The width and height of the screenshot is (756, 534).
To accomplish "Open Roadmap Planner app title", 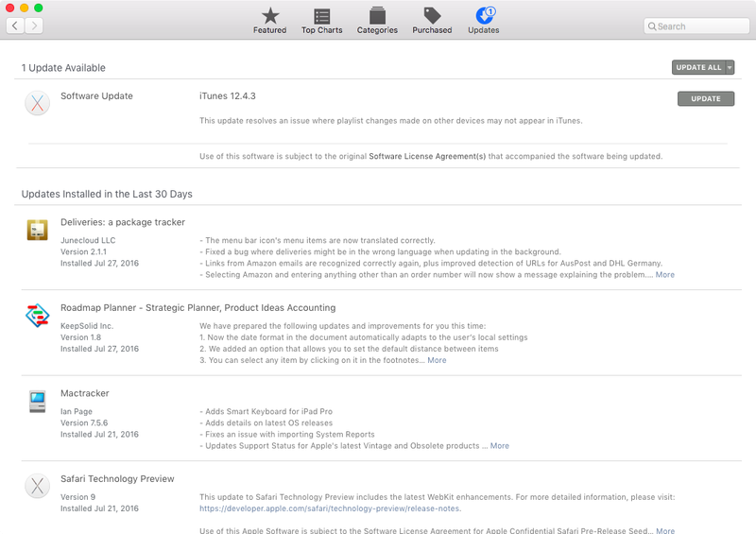I will coord(198,308).
